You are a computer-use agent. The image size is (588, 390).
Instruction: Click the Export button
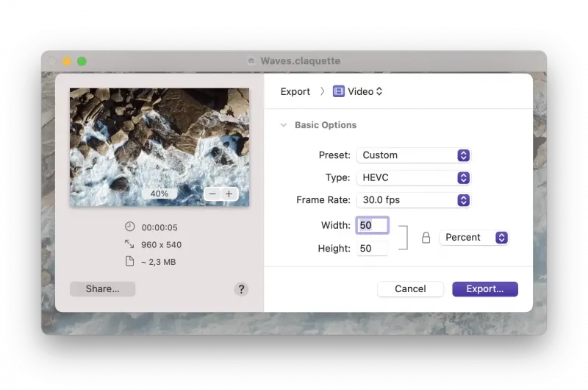[485, 289]
